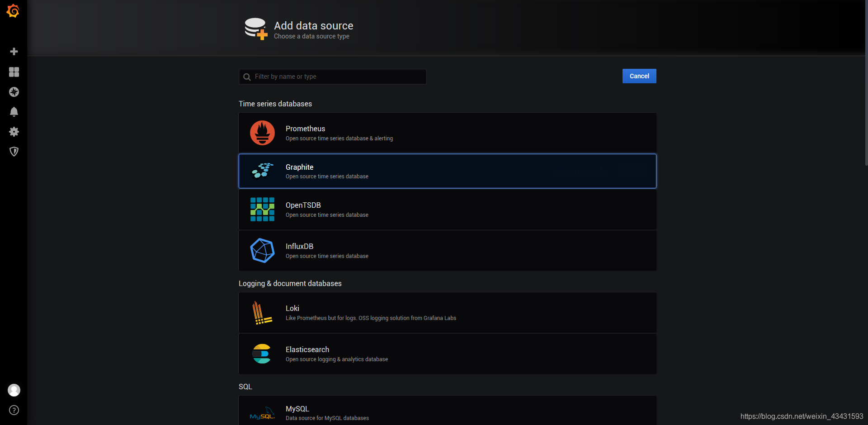The image size is (868, 425).
Task: Choose the InfluxDB data source name
Action: click(299, 246)
